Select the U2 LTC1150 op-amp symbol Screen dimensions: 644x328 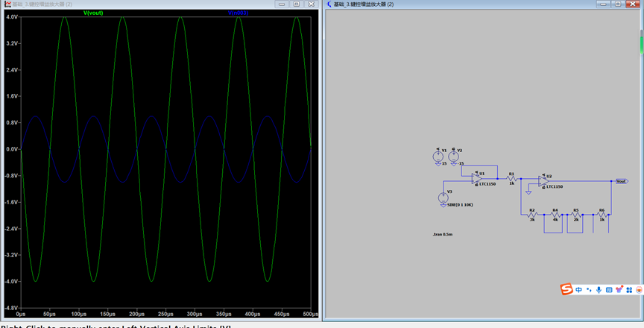[544, 181]
